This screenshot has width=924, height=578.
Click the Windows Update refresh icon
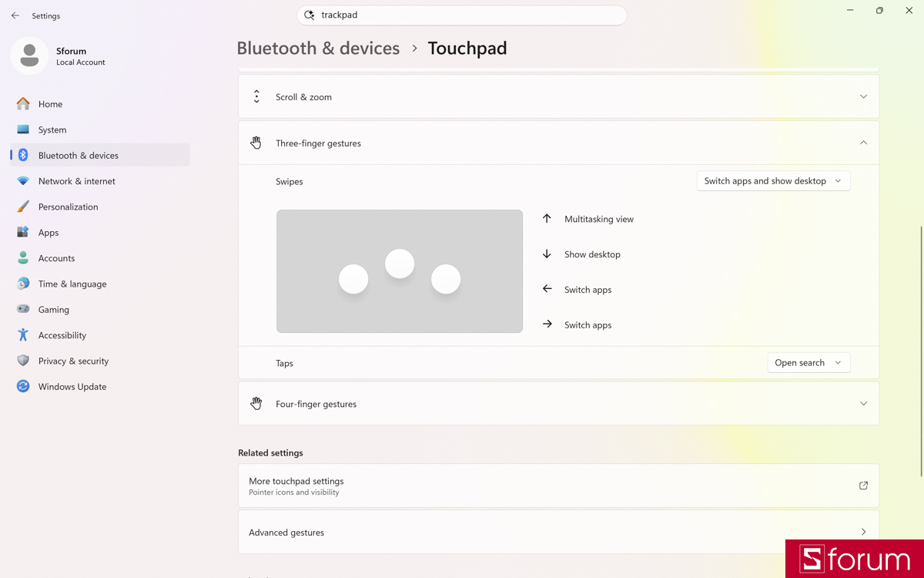click(x=23, y=386)
